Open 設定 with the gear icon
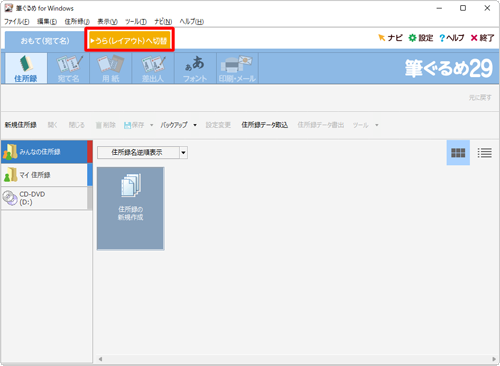The height and width of the screenshot is (366, 500). pyautogui.click(x=421, y=38)
